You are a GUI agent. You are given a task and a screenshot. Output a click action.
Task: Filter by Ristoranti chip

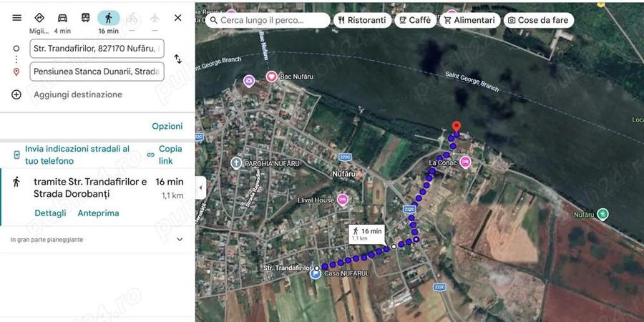[362, 20]
